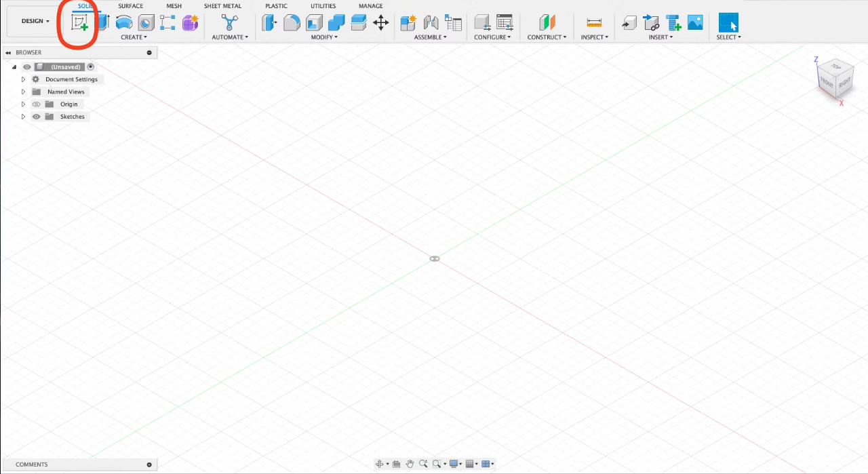Open the INSERT dropdown menu

(660, 37)
